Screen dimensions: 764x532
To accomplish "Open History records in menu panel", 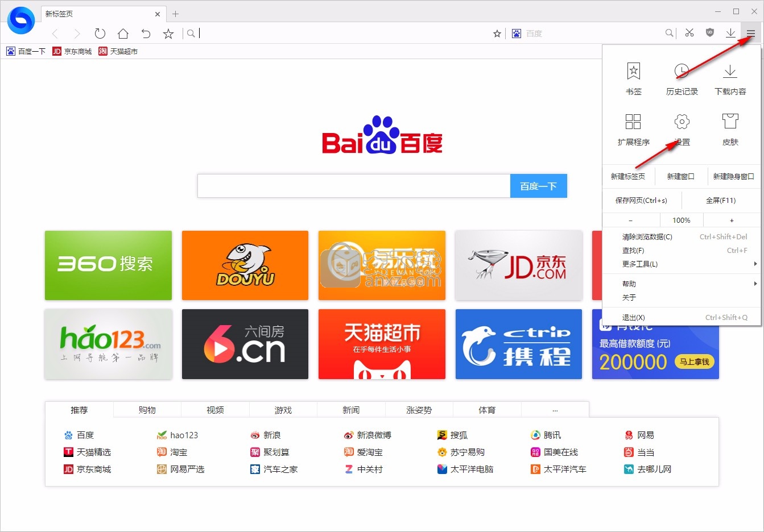I will [x=682, y=79].
